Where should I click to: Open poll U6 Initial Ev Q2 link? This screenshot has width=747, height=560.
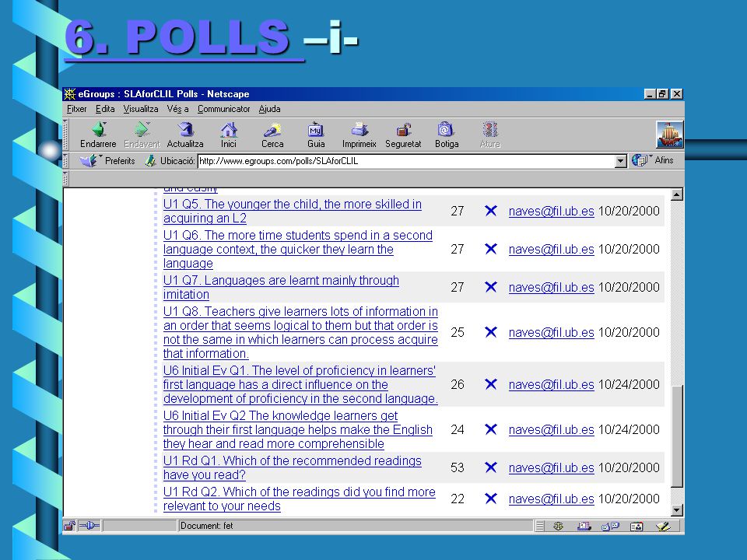point(298,429)
